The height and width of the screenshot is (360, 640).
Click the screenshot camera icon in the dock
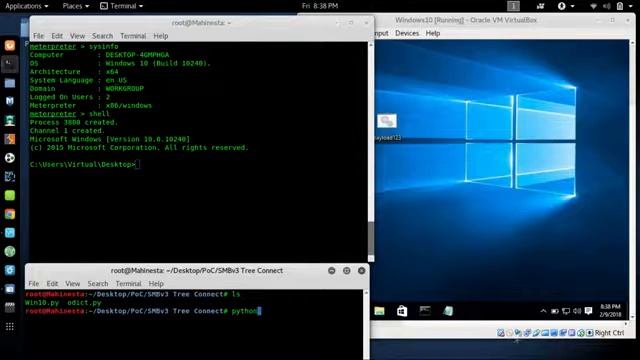(x=10, y=289)
